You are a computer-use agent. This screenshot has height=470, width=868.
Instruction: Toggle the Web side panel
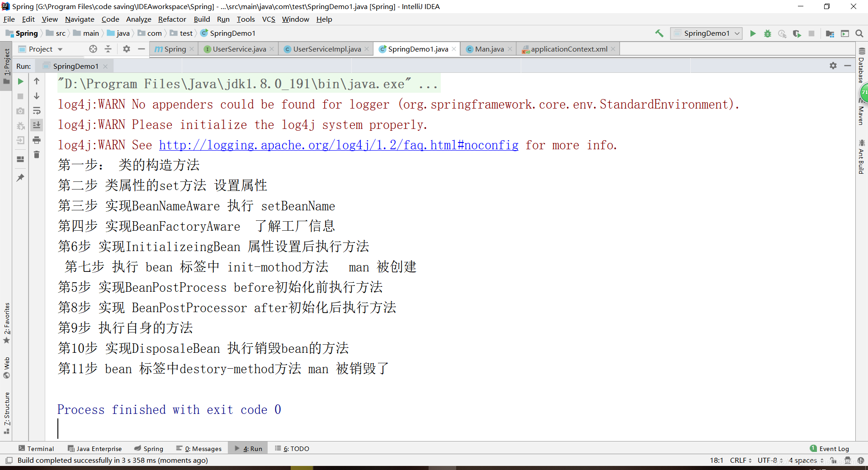point(6,367)
